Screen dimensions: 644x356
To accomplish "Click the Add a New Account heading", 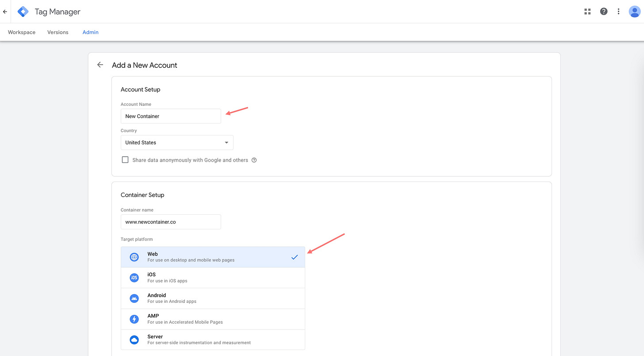I will (145, 65).
